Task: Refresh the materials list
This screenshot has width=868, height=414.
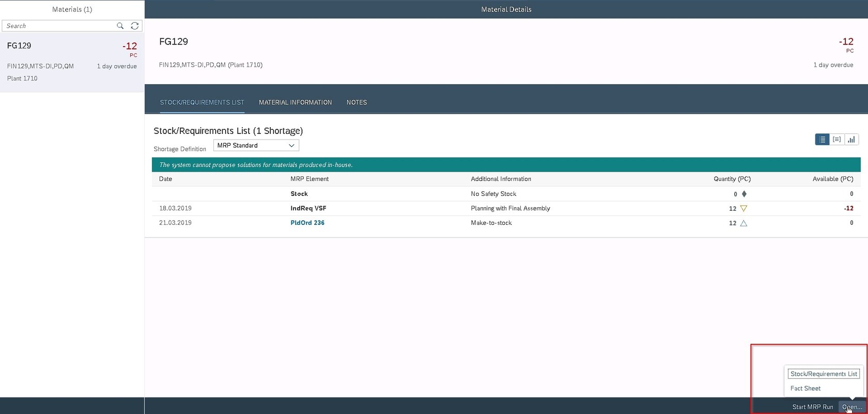Action: point(135,26)
